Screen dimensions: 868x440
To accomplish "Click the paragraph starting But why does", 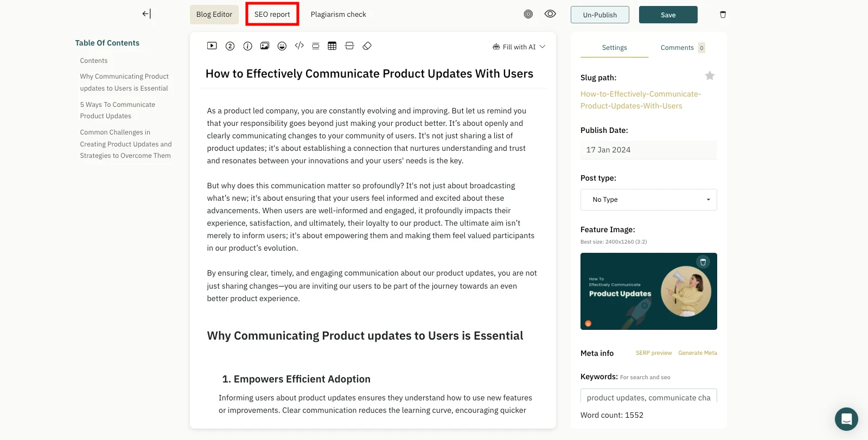I will pos(371,217).
